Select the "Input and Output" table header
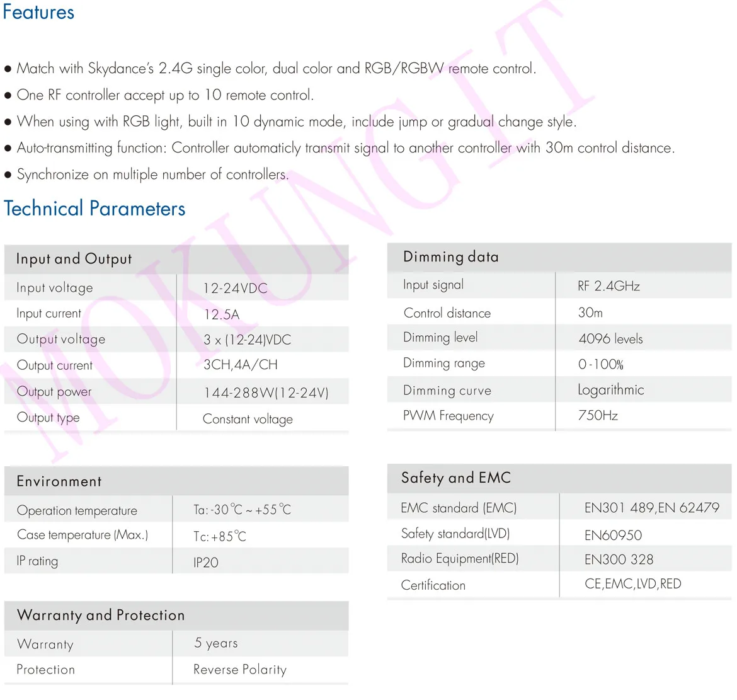The width and height of the screenshot is (737, 700). [176, 259]
